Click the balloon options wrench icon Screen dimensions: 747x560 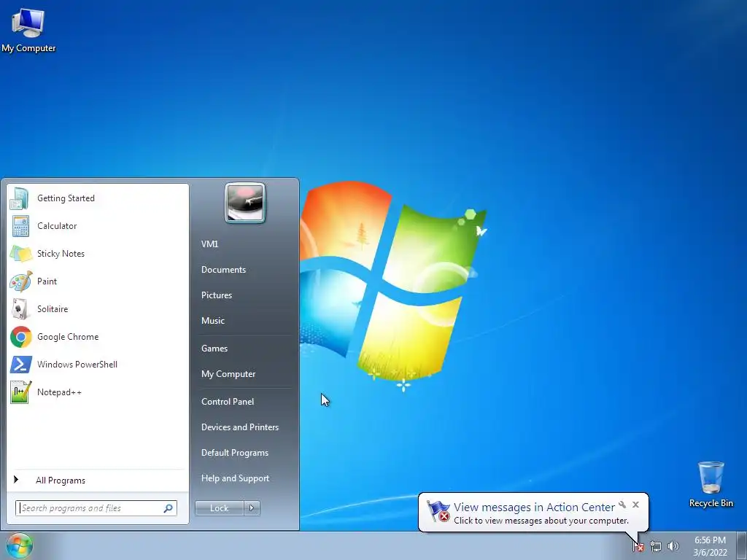[622, 505]
